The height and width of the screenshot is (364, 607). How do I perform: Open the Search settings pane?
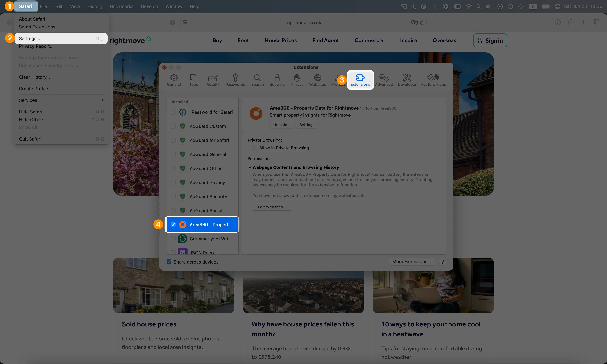click(257, 80)
